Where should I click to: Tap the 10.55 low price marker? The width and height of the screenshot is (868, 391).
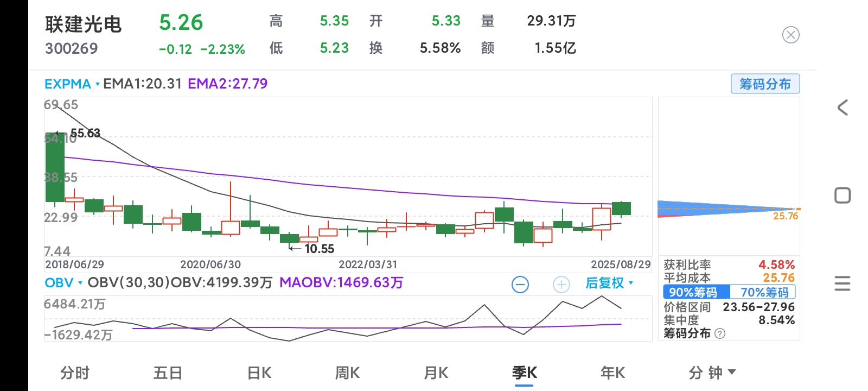(x=319, y=249)
